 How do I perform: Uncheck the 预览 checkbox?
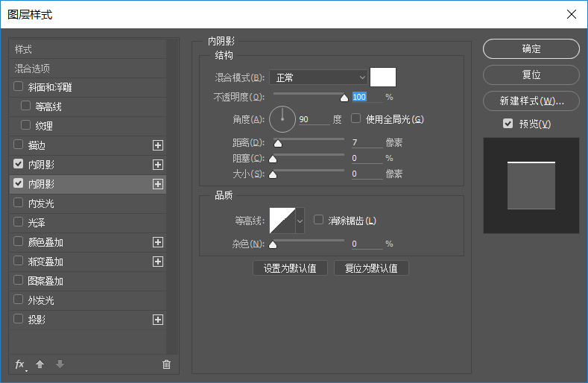(x=508, y=124)
